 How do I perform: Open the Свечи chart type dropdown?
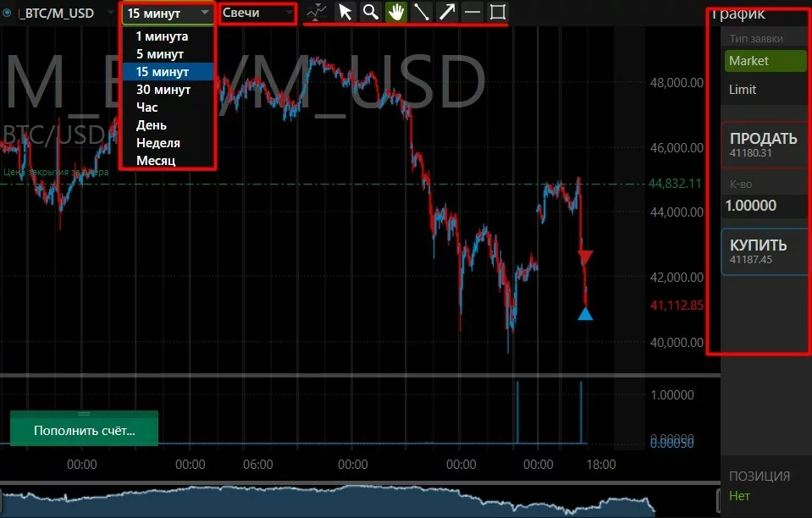tap(257, 14)
